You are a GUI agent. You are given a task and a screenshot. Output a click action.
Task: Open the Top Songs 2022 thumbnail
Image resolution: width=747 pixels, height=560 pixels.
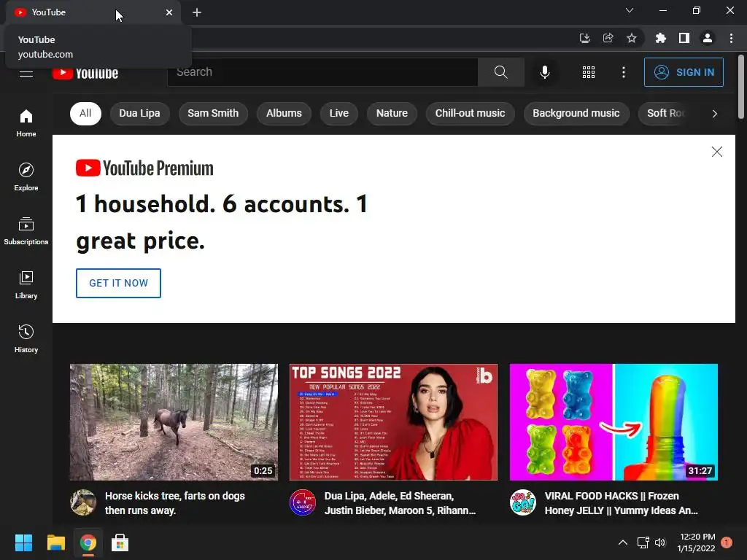[x=393, y=422]
